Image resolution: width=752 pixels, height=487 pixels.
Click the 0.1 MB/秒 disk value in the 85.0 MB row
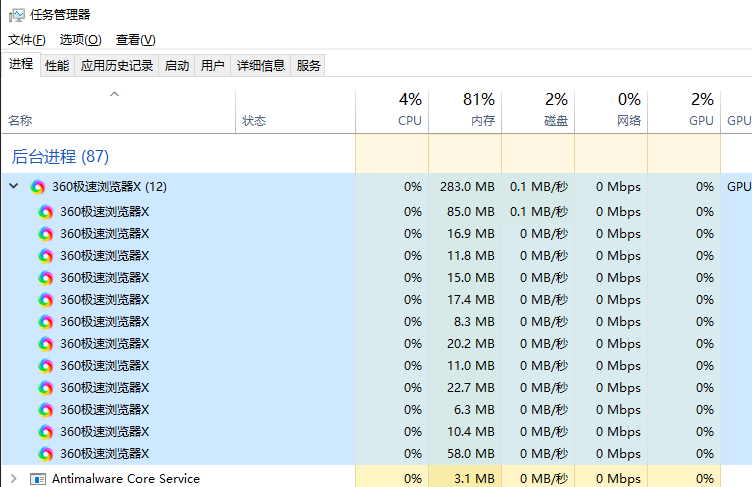(x=539, y=212)
